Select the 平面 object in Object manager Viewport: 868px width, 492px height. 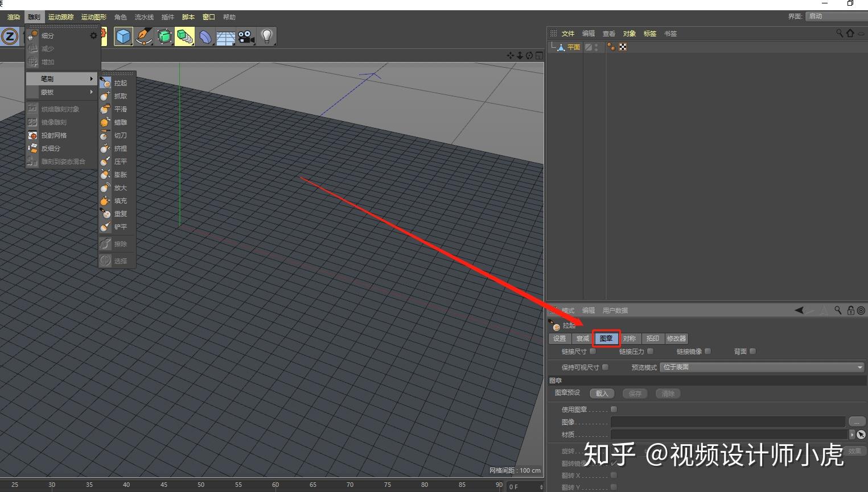point(573,47)
